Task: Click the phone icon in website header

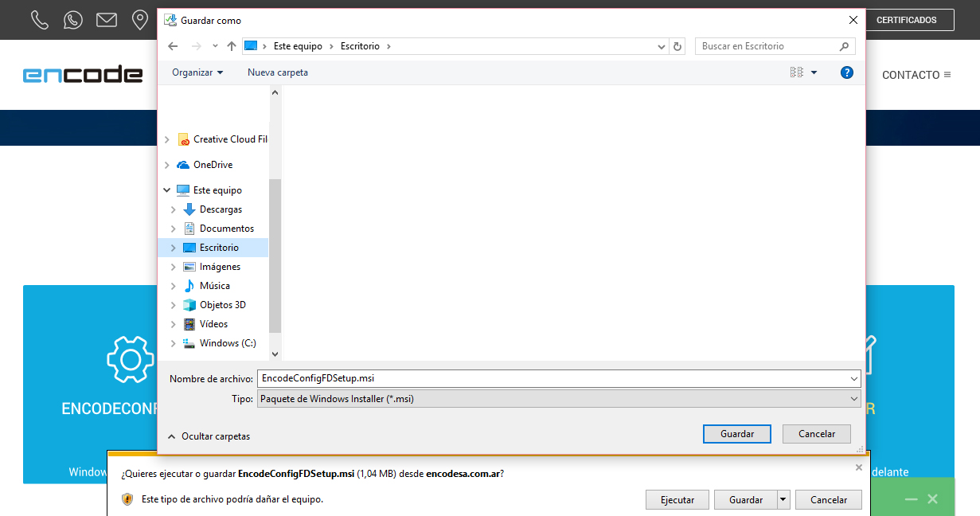Action: pyautogui.click(x=40, y=20)
